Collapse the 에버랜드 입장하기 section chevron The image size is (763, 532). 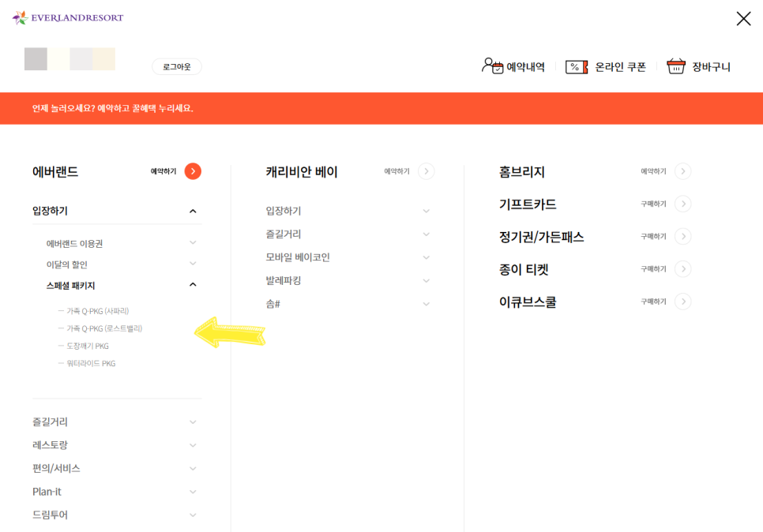tap(193, 211)
